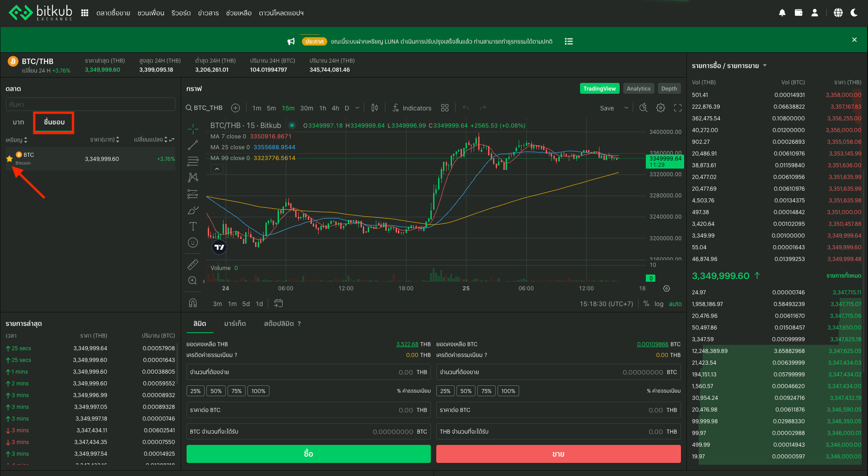Click the green ซื้อ buy button

point(309,454)
